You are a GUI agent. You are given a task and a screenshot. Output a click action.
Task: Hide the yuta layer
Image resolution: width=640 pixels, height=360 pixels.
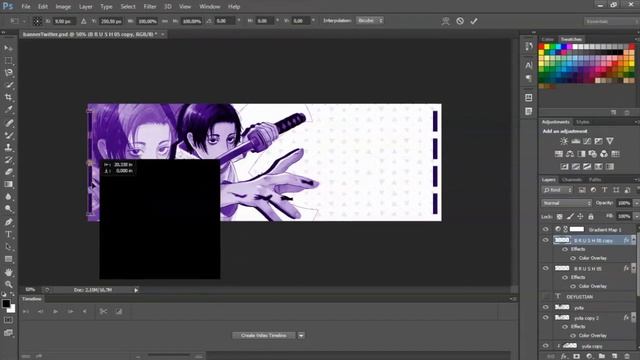click(x=546, y=307)
